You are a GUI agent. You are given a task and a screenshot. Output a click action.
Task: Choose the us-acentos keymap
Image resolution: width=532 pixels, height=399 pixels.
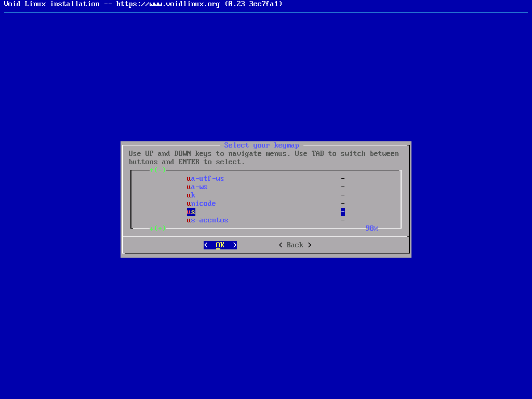207,220
